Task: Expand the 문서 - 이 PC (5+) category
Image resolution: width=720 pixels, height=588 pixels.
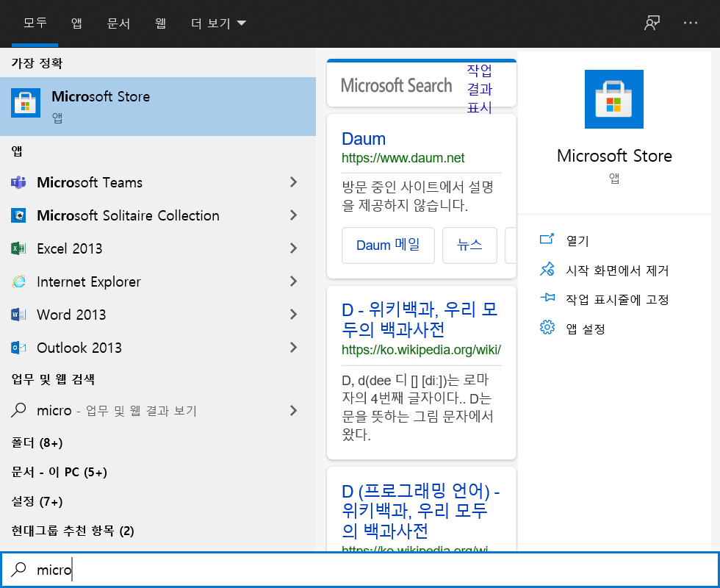Action: [x=59, y=472]
